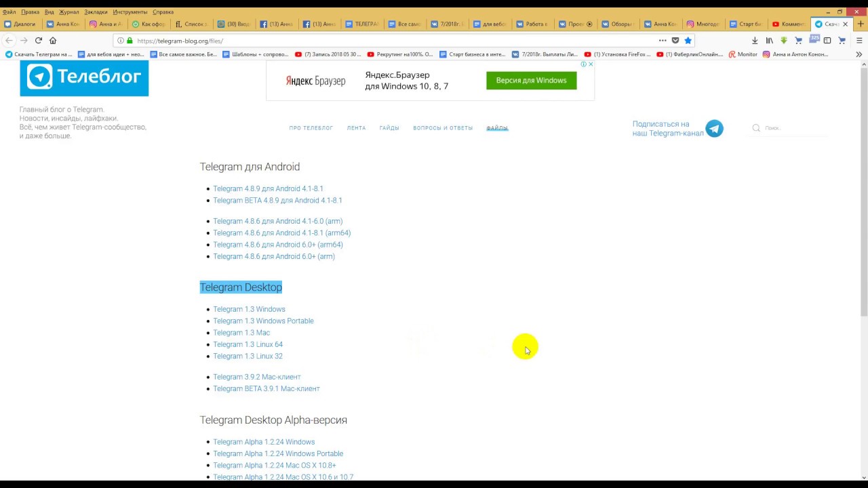
Task: Download Telegram 1.3 Windows Portable
Action: (263, 321)
